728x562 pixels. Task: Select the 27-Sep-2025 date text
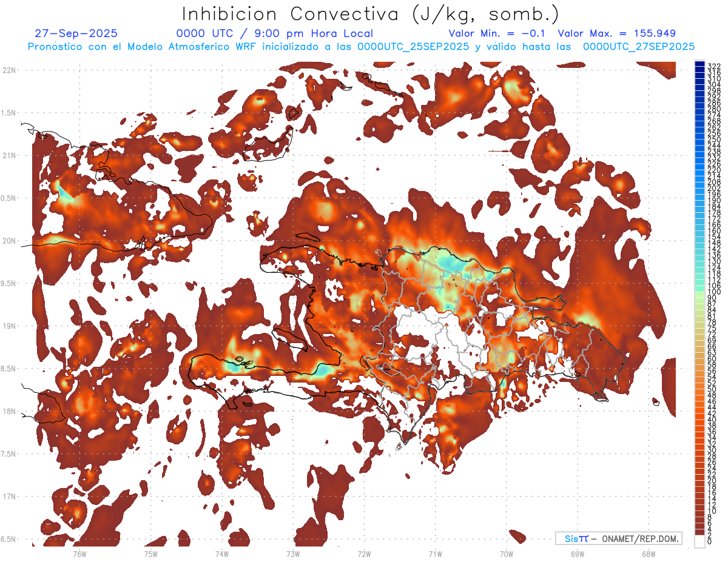point(76,33)
